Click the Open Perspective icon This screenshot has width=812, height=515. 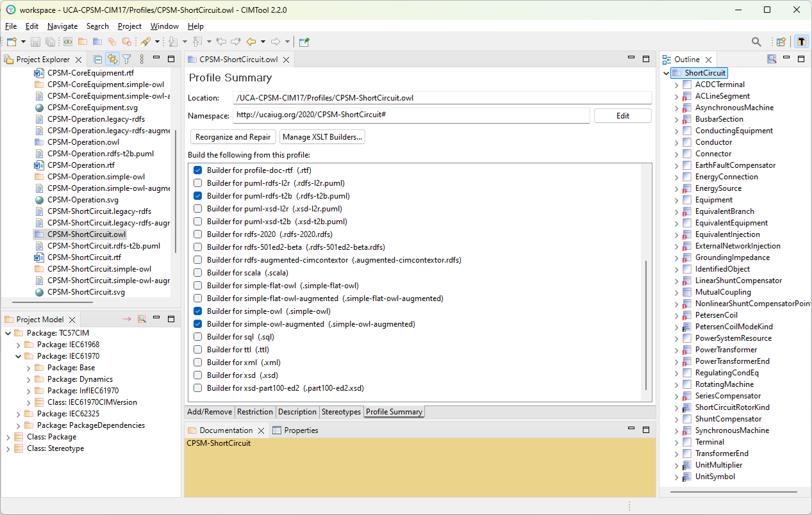point(781,42)
